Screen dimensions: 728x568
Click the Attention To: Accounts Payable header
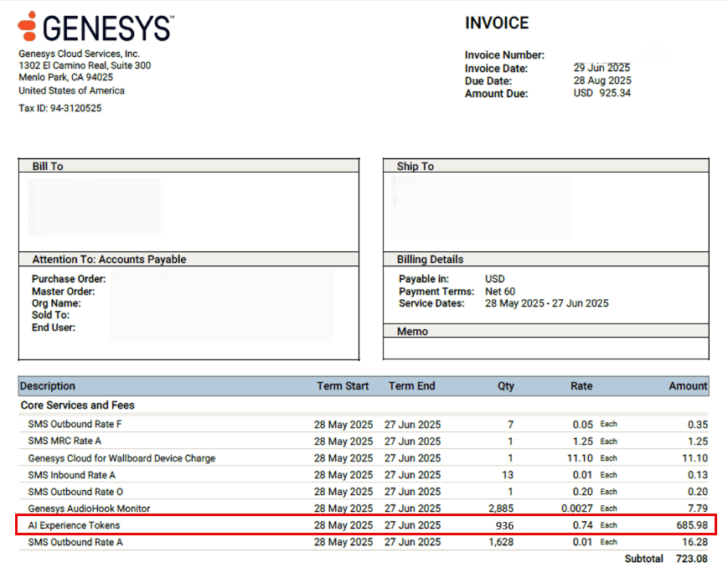point(109,260)
